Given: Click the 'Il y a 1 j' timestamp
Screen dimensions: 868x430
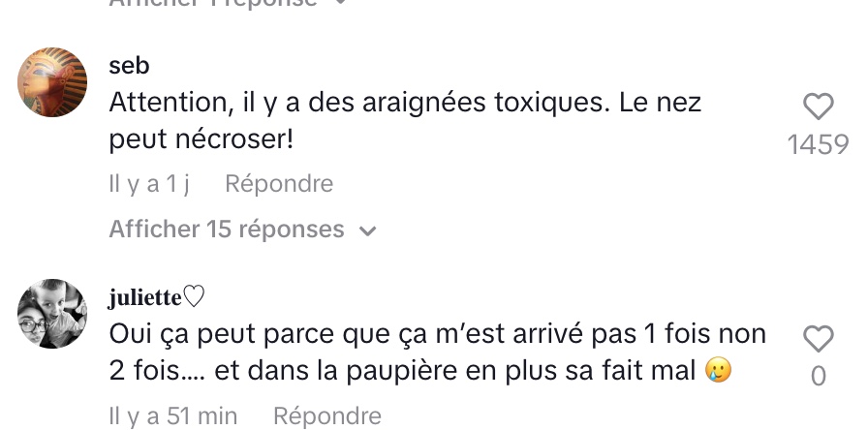Looking at the screenshot, I should click(x=149, y=183).
